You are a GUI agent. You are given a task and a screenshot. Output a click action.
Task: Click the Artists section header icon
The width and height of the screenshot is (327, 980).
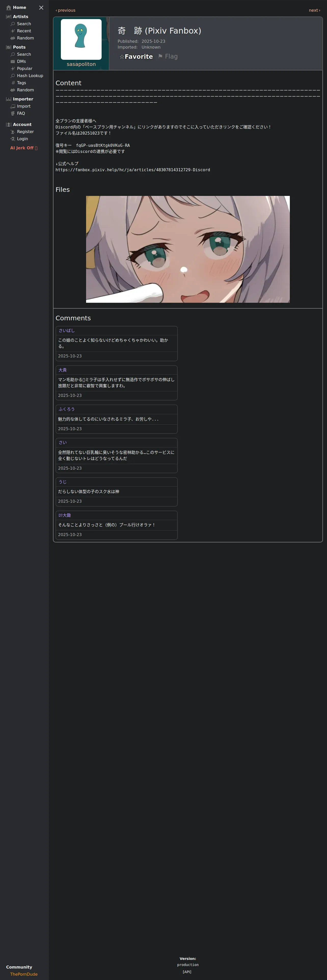(9, 17)
